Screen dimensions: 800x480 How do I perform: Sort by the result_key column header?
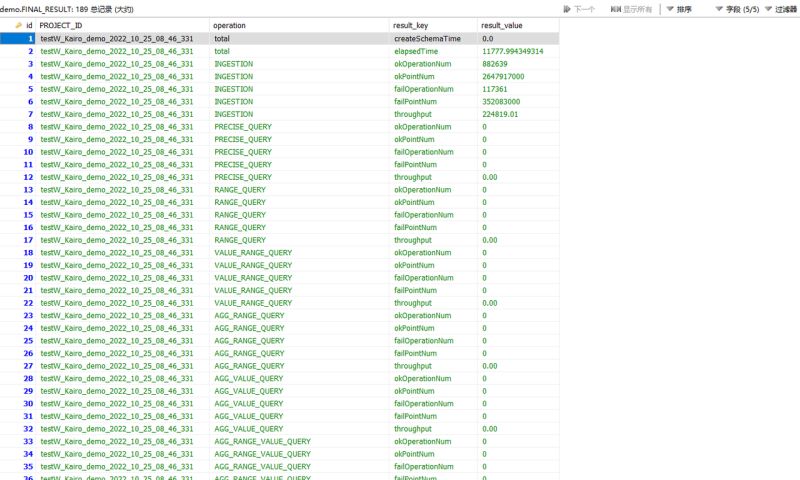410,26
